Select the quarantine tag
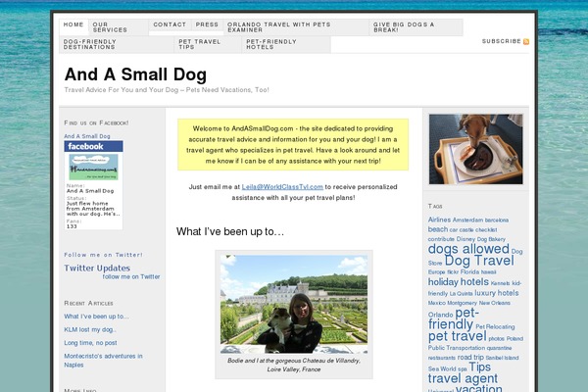This screenshot has width=588, height=392. (499, 348)
